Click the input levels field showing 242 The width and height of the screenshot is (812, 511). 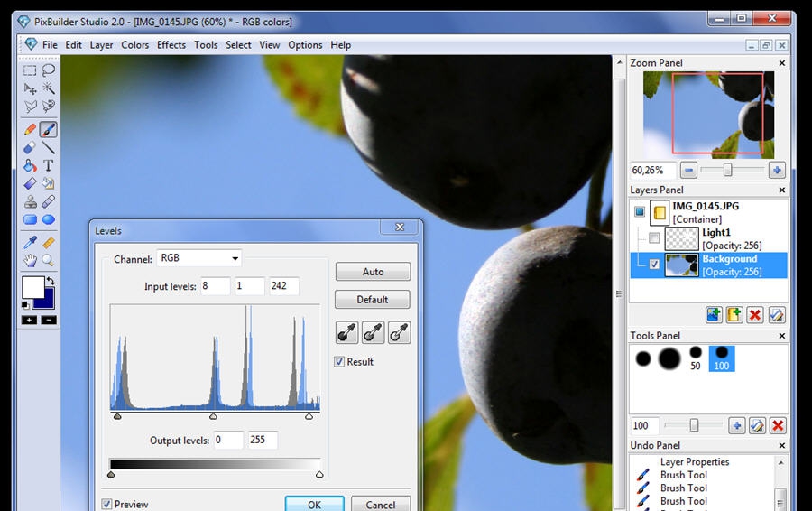[x=284, y=286]
